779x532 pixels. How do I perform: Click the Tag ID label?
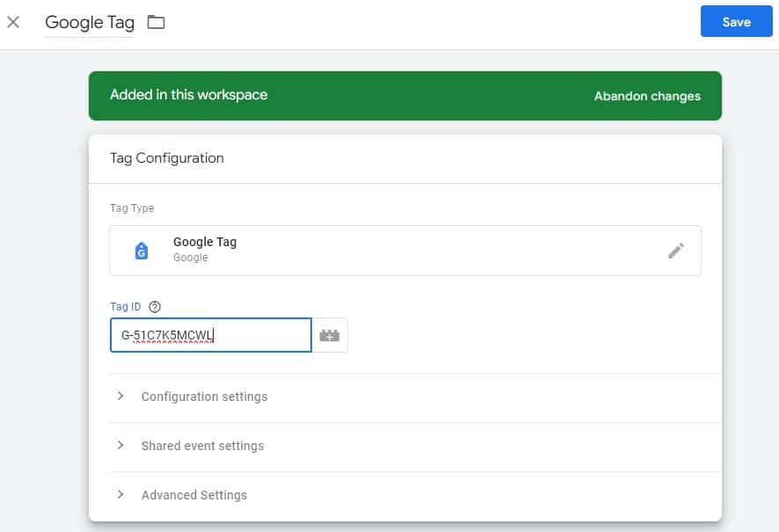tap(126, 307)
